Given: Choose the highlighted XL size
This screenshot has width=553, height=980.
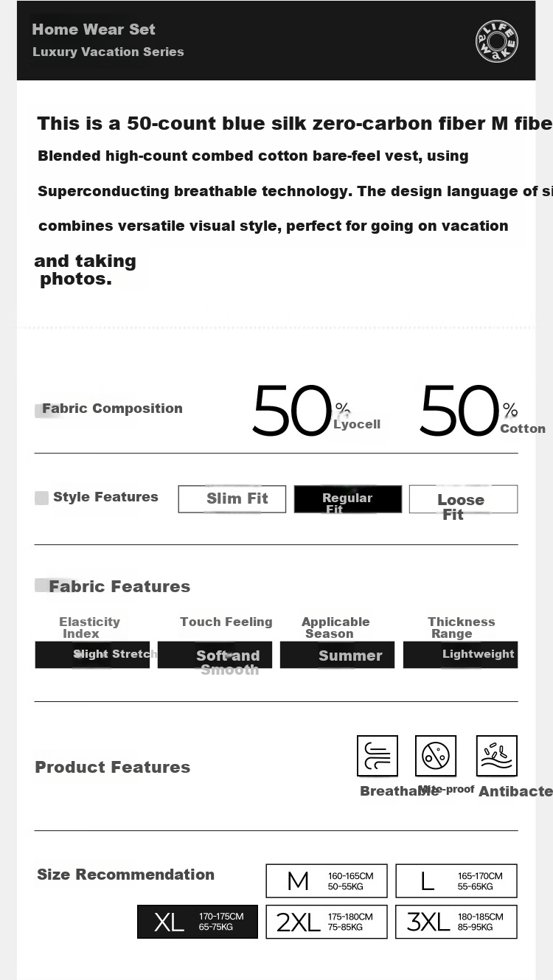Looking at the screenshot, I should (x=198, y=922).
